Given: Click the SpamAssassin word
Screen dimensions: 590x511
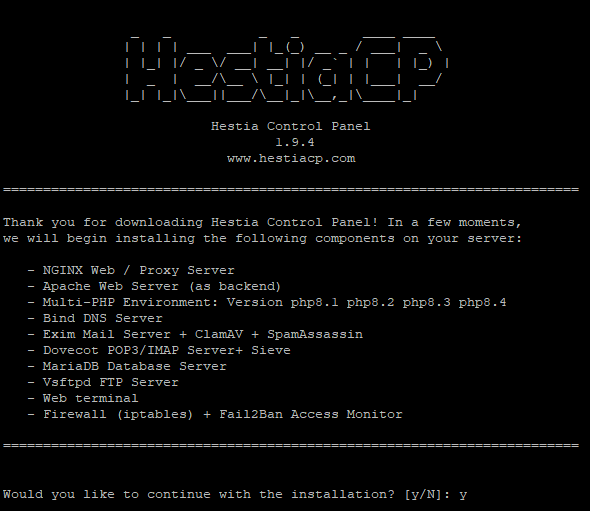Looking at the screenshot, I should click(315, 334).
